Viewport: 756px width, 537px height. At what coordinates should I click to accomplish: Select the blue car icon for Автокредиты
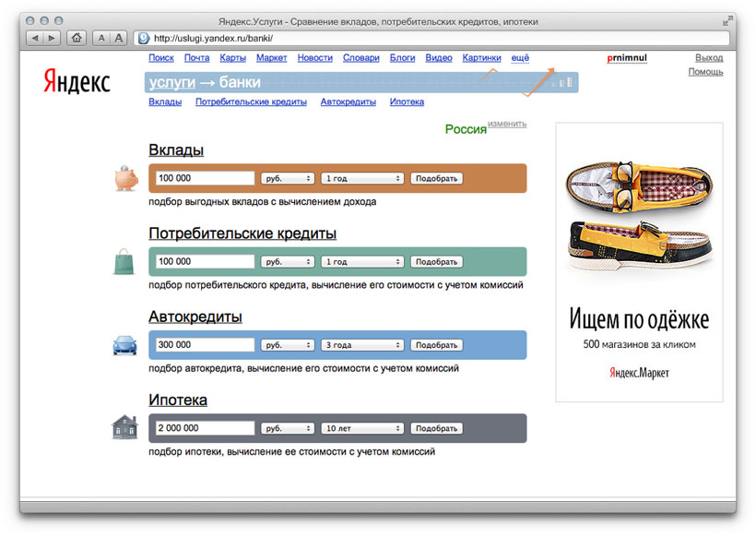click(x=124, y=344)
